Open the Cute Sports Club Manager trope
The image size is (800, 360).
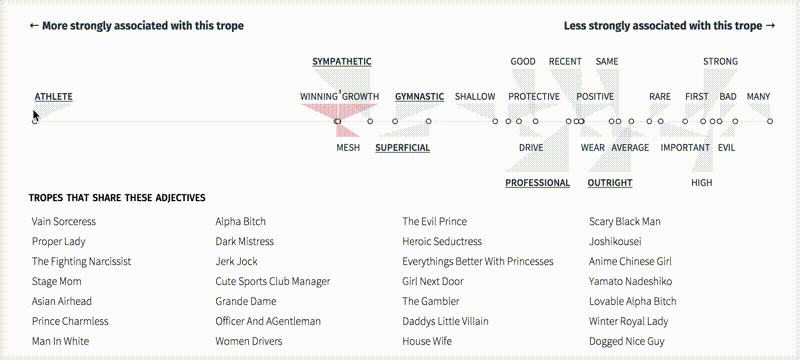[273, 281]
